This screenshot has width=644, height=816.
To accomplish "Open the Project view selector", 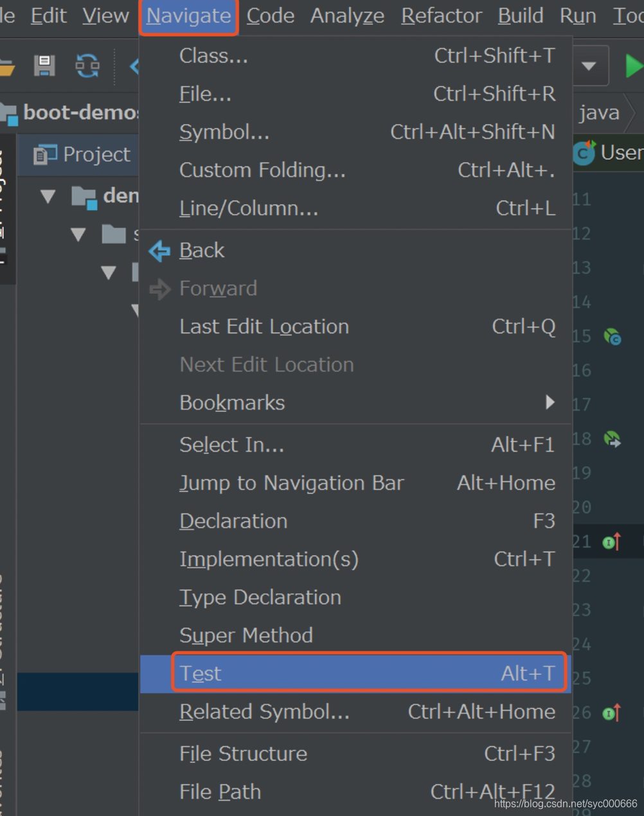I will (82, 155).
